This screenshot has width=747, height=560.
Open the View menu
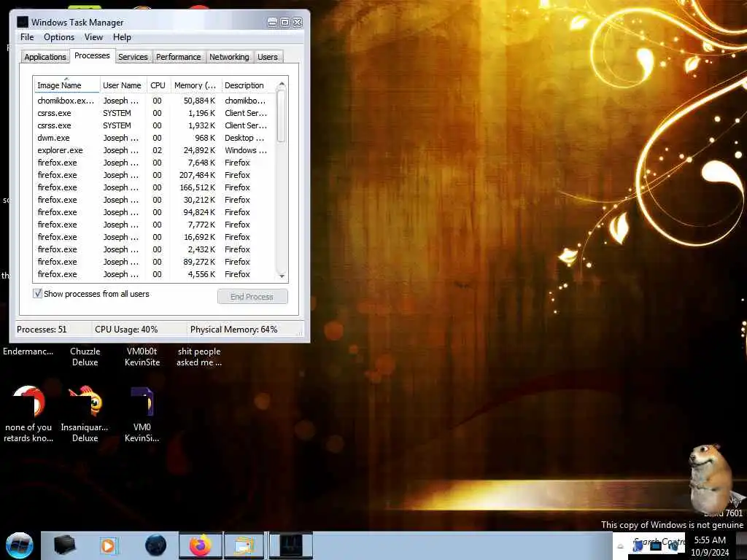[x=93, y=37]
